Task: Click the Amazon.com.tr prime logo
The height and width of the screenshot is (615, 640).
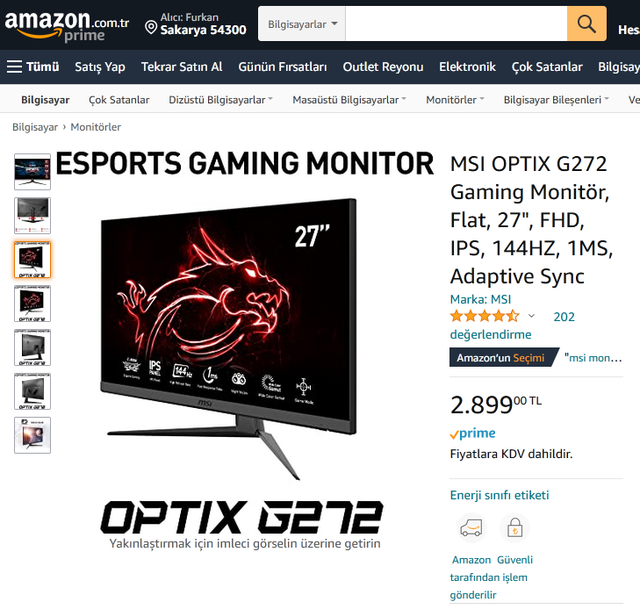Action: [x=67, y=25]
